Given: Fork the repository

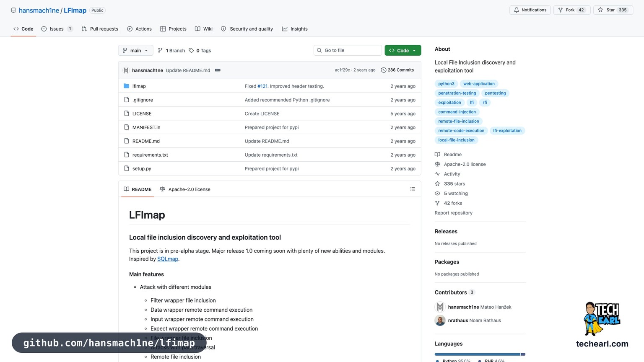Looking at the screenshot, I should pyautogui.click(x=572, y=10).
